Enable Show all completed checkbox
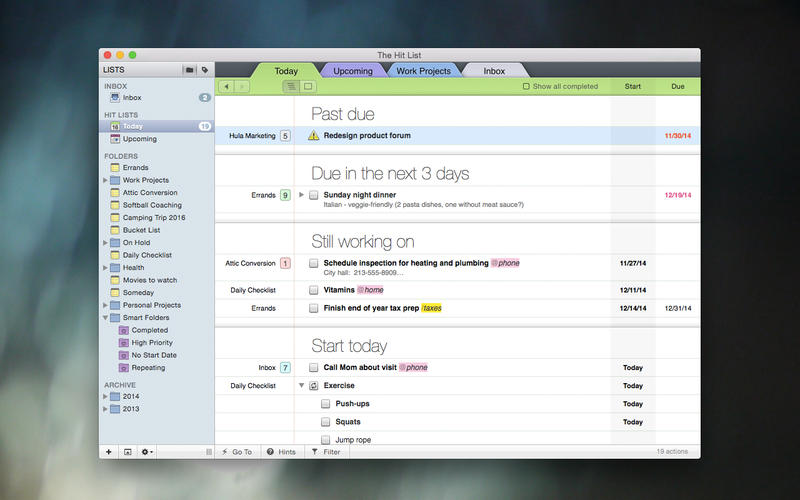Viewport: 800px width, 500px height. click(526, 87)
